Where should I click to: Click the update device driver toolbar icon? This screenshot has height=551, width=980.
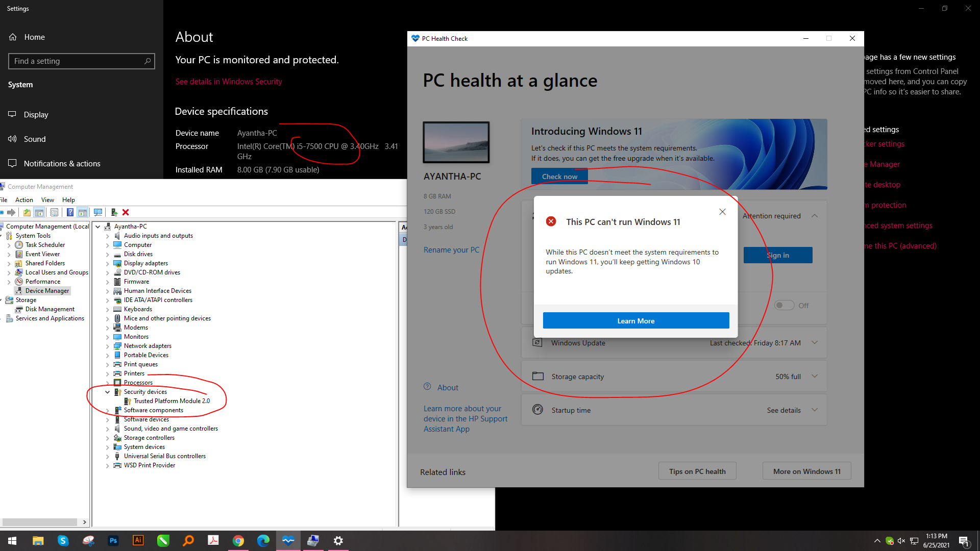tap(114, 212)
